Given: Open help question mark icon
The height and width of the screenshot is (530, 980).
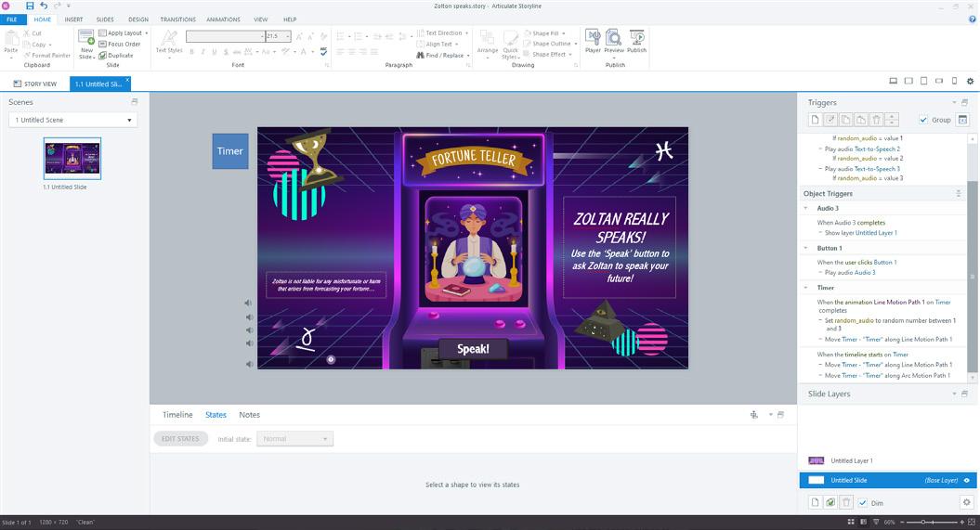Looking at the screenshot, I should pyautogui.click(x=972, y=19).
